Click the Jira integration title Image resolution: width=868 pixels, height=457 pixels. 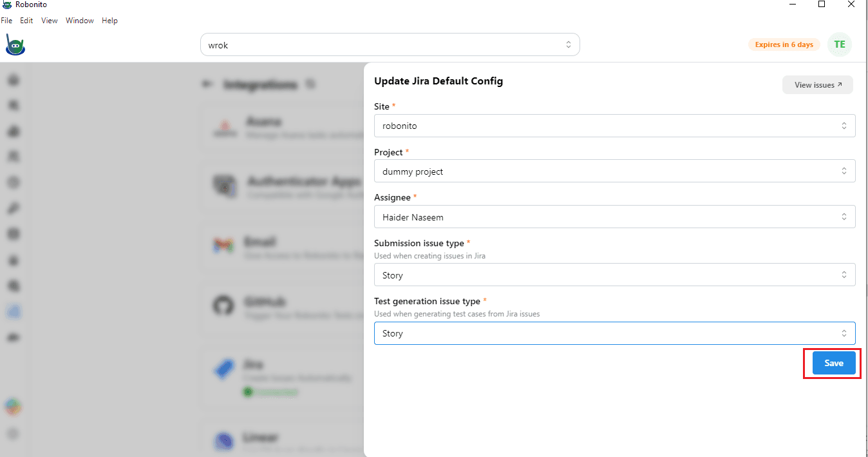254,364
